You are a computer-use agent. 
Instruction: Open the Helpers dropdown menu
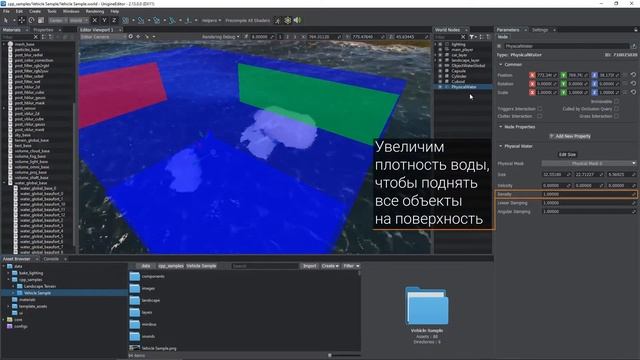point(211,20)
